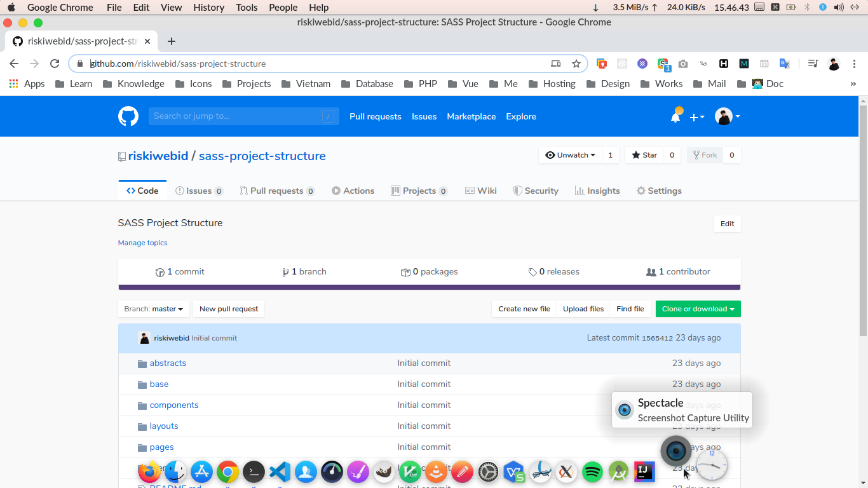Image resolution: width=868 pixels, height=488 pixels.
Task: Open the GitHub user avatar dropdown
Action: pos(728,116)
